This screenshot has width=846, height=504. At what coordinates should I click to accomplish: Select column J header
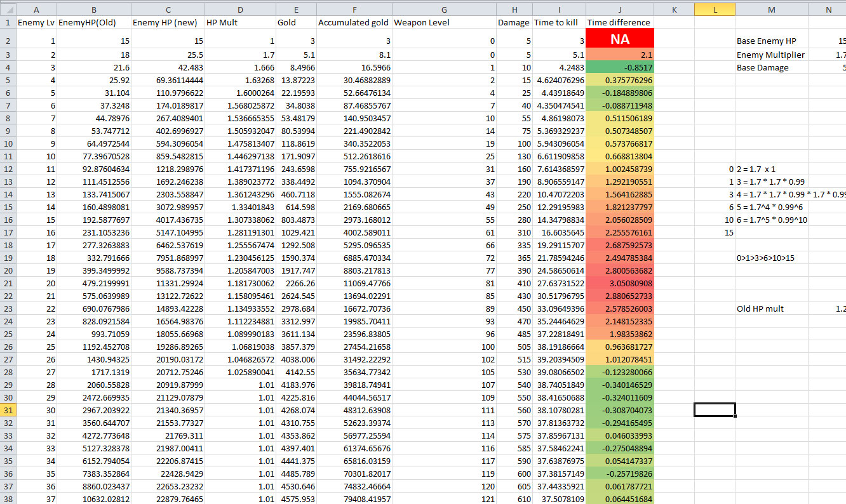tap(619, 9)
